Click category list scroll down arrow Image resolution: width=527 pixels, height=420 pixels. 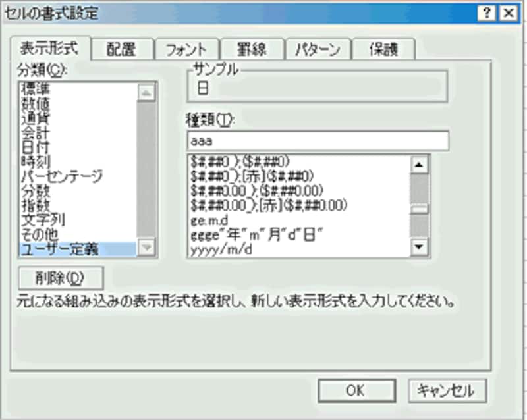click(x=146, y=248)
